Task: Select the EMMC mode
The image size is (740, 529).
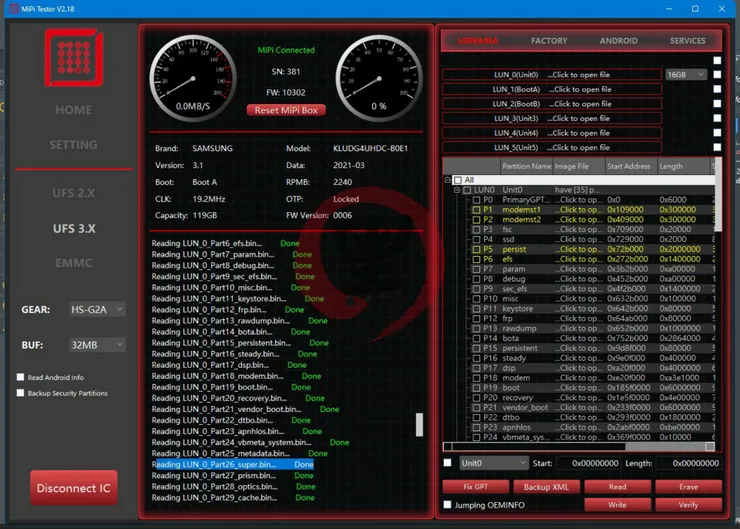Action: (x=73, y=263)
